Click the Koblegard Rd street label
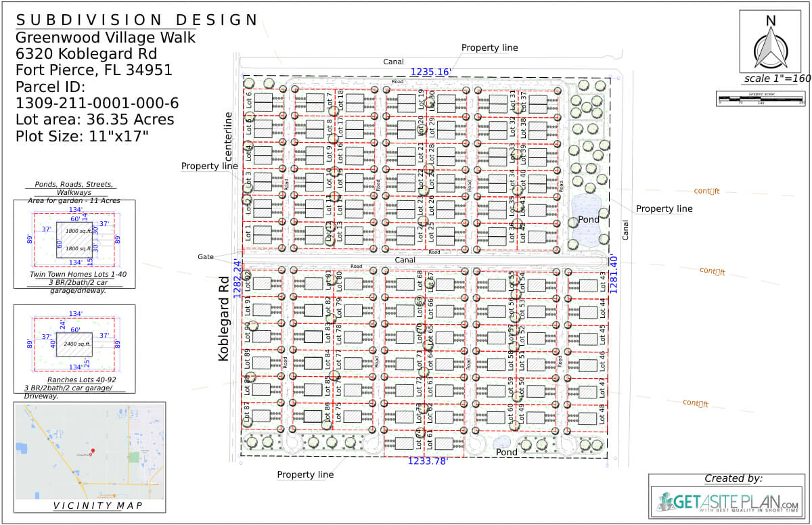812x525 pixels. [x=223, y=318]
